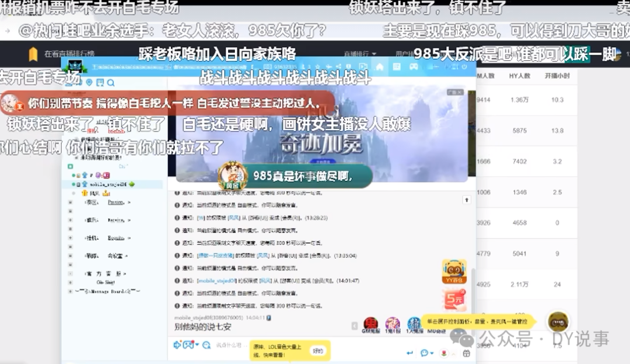Launch the GM鬼服 app icon
The height and width of the screenshot is (364, 630).
coord(370,325)
